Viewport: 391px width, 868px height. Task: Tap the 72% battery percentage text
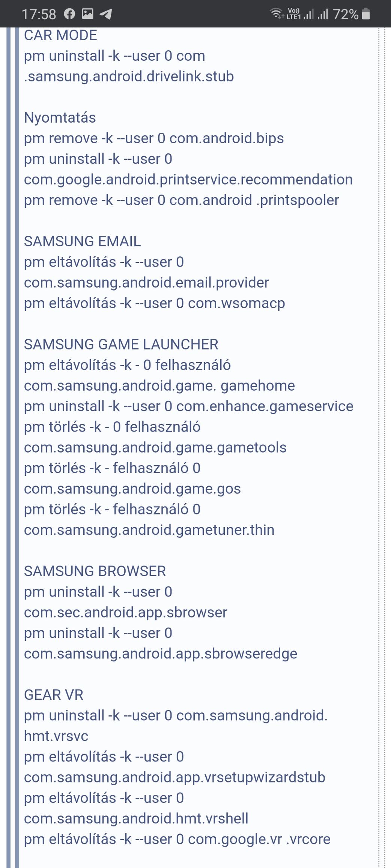coord(345,14)
